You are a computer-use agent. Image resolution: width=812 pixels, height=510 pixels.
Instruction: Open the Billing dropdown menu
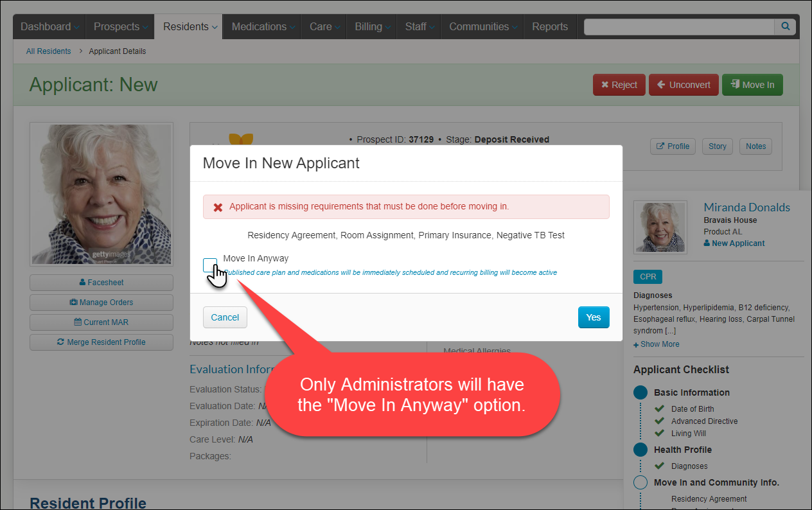coord(372,27)
